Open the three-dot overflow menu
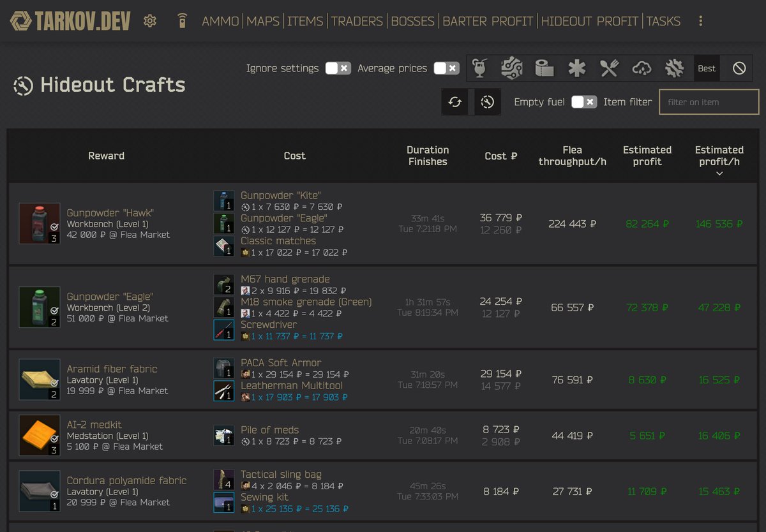The height and width of the screenshot is (532, 766). pyautogui.click(x=701, y=21)
